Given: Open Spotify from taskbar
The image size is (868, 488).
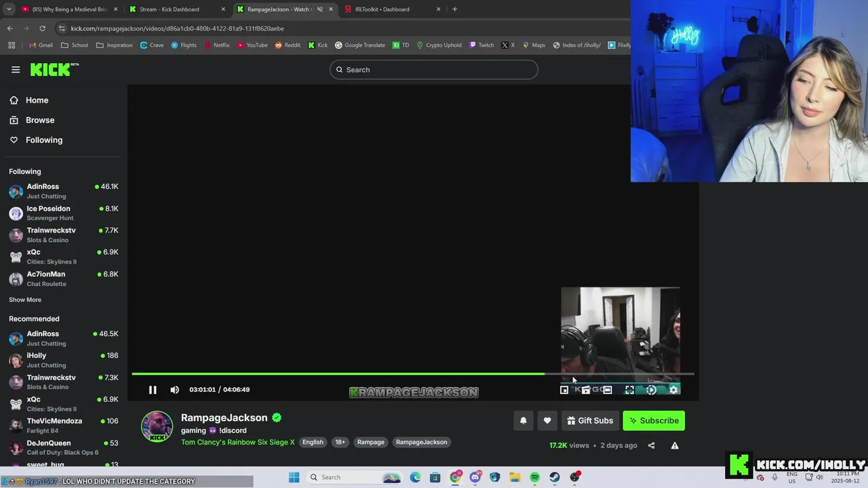Looking at the screenshot, I should coord(534,477).
